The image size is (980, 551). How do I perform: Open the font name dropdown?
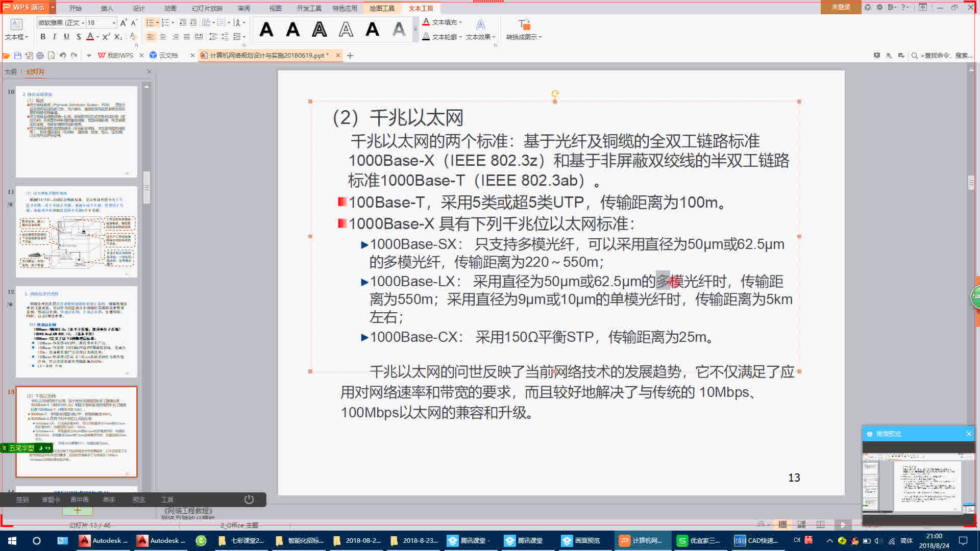pyautogui.click(x=83, y=22)
